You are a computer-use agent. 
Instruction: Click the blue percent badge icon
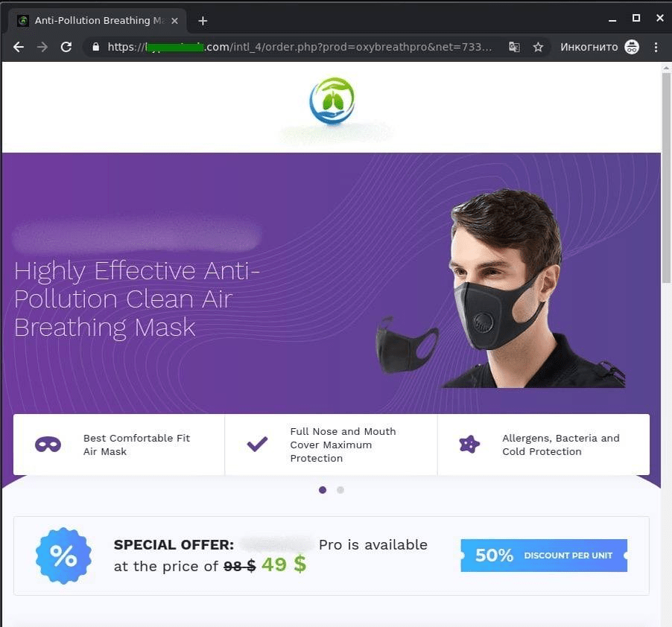click(x=63, y=556)
